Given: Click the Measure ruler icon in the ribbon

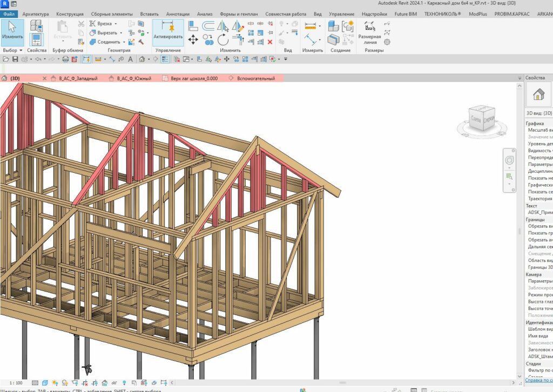Looking at the screenshot, I should click(310, 26).
